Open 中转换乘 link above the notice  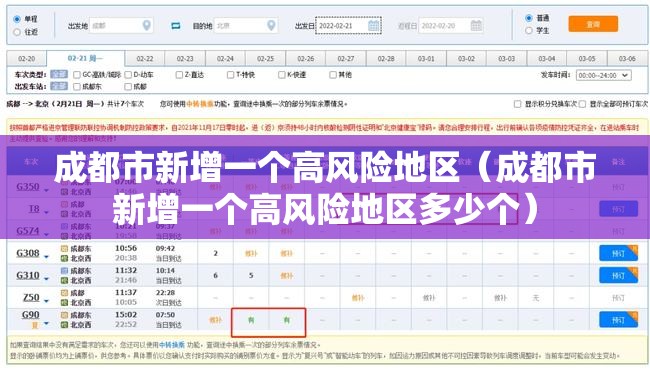point(200,104)
